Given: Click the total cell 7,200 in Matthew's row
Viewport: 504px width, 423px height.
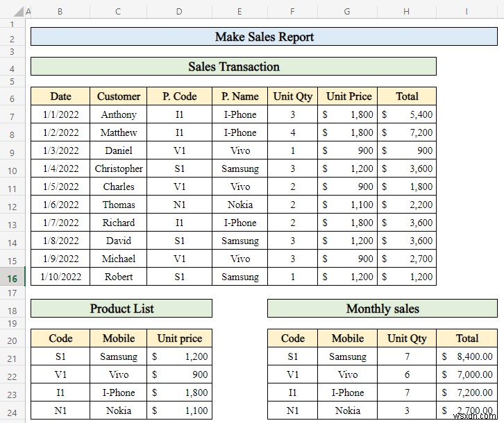Looking at the screenshot, I should click(407, 132).
